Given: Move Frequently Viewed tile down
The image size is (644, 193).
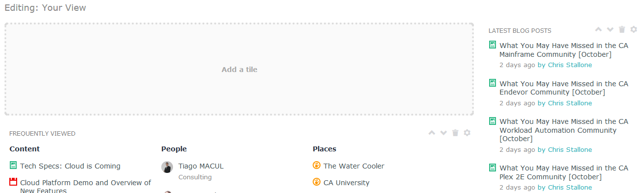Looking at the screenshot, I should [x=444, y=133].
